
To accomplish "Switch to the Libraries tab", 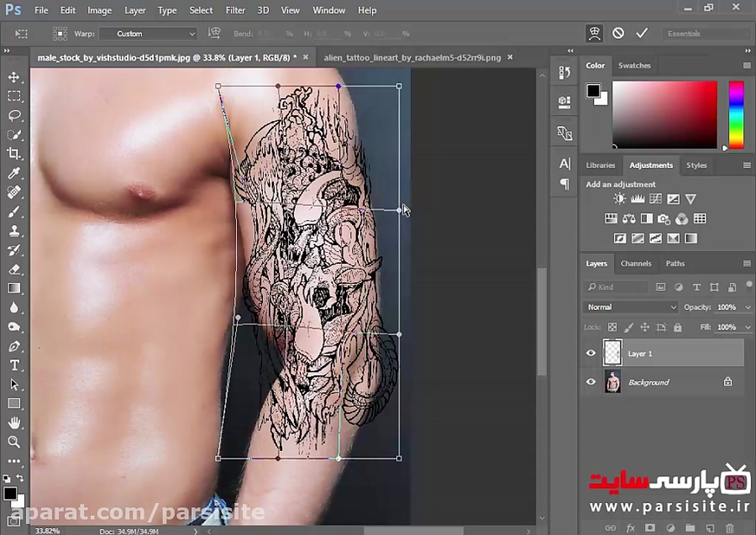I will (601, 165).
